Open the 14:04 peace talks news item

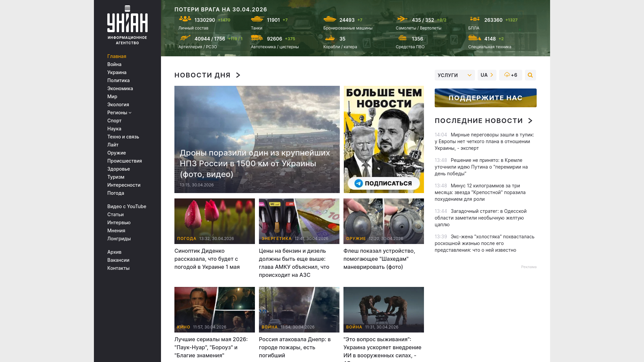coord(485,141)
